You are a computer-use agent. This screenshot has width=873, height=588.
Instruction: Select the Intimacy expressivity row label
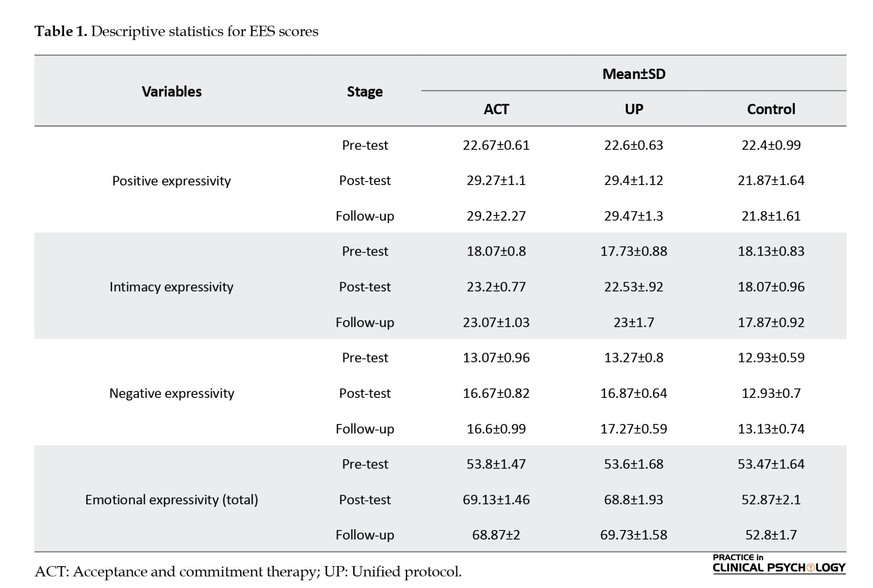[172, 287]
